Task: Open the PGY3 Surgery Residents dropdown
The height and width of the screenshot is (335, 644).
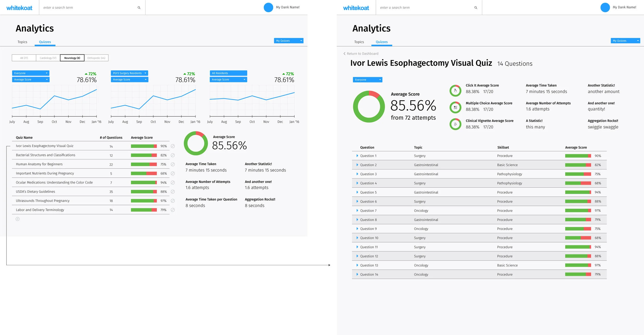Action: pyautogui.click(x=129, y=73)
